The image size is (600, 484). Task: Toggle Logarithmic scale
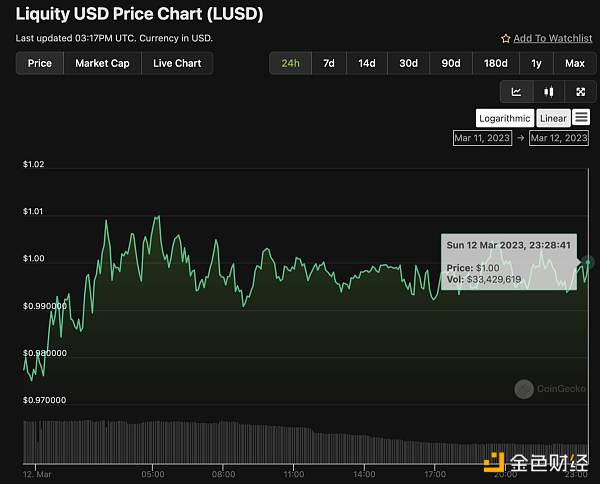click(505, 118)
